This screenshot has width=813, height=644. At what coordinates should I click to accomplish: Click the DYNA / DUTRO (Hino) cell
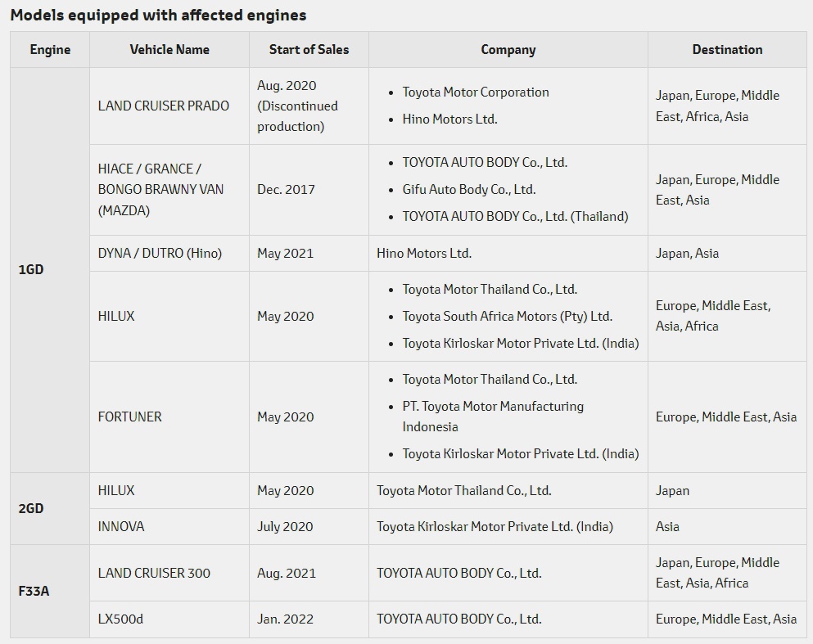160,253
